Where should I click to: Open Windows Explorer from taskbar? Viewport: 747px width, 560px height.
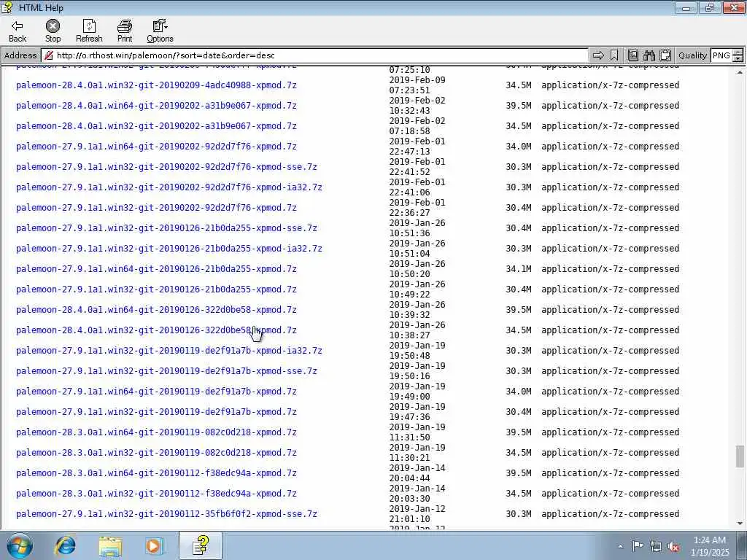[x=111, y=545]
